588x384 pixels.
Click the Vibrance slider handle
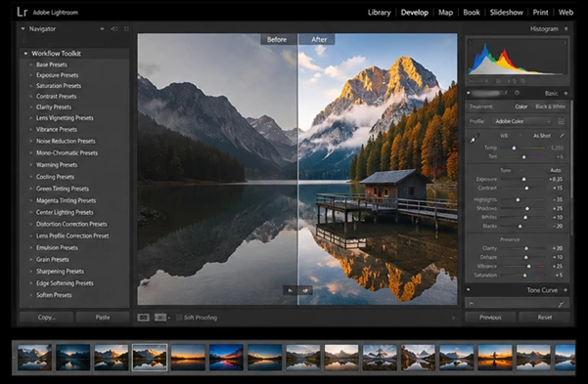point(528,267)
